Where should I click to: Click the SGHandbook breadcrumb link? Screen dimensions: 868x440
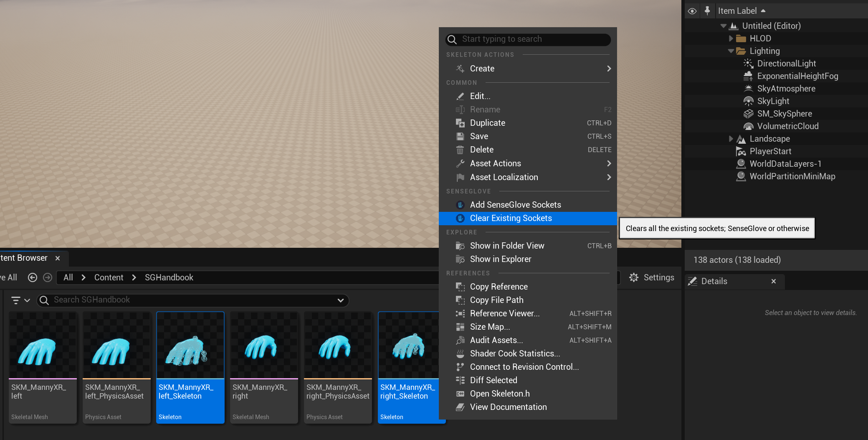[169, 277]
